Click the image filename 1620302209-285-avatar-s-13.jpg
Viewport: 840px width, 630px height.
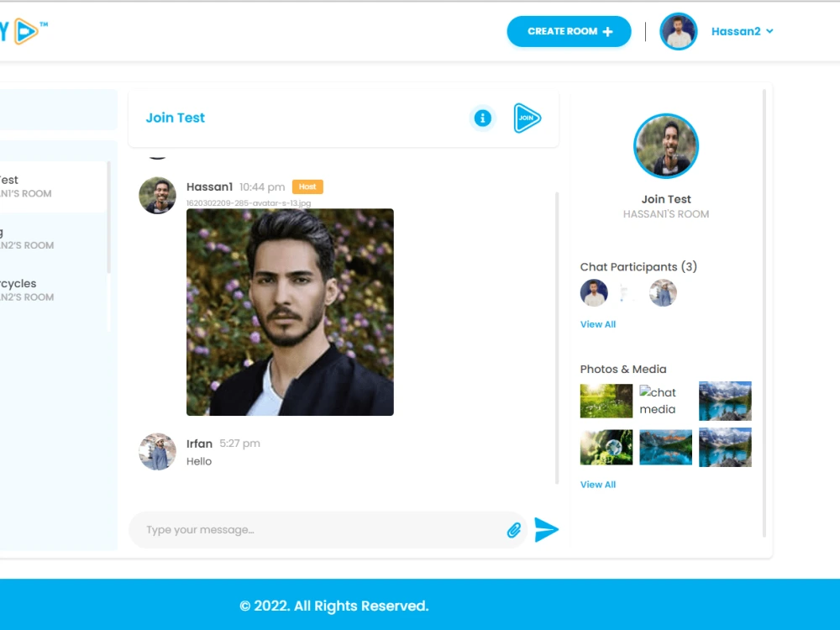(249, 203)
